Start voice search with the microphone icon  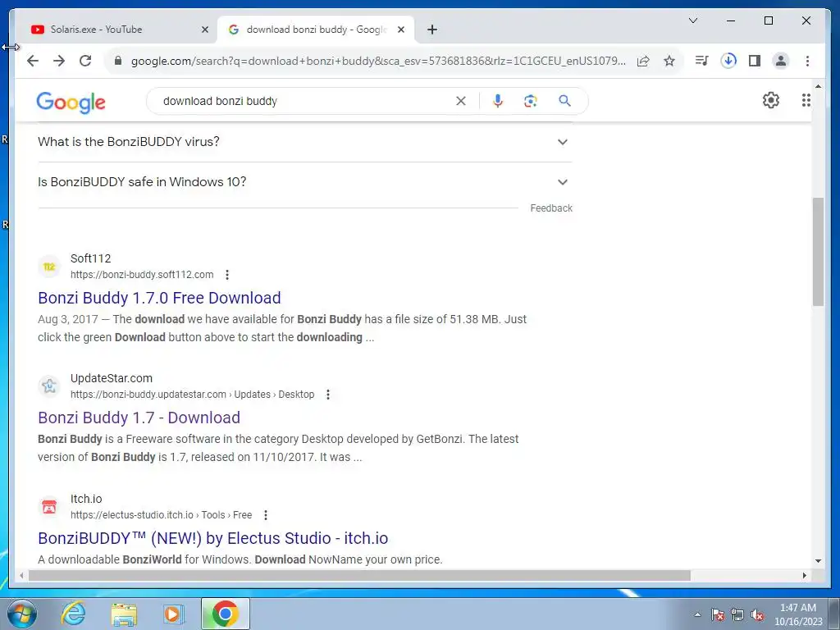coord(498,101)
